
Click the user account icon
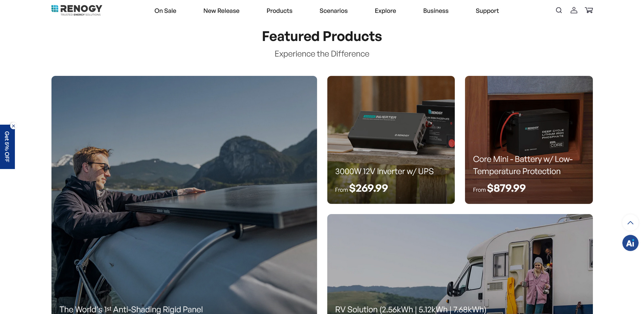point(574,11)
